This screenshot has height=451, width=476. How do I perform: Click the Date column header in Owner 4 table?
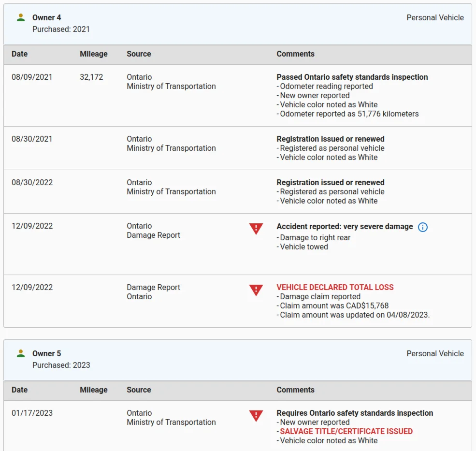tap(19, 54)
